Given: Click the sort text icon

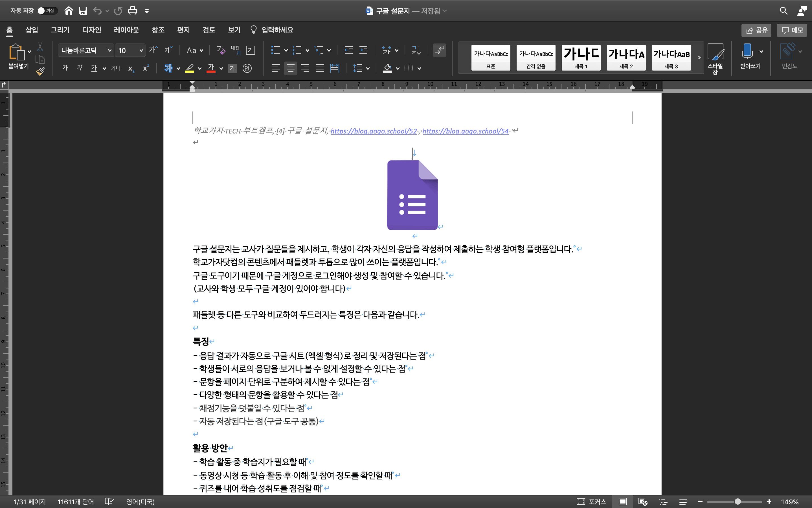Looking at the screenshot, I should tap(416, 51).
